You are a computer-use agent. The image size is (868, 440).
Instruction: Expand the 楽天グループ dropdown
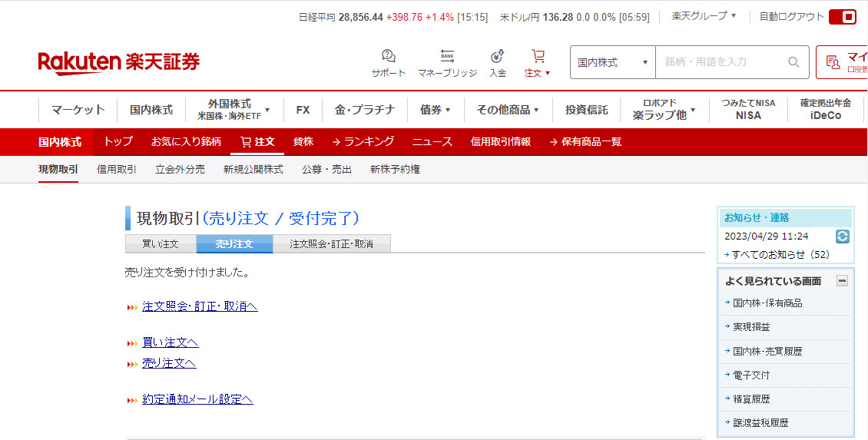pos(704,16)
